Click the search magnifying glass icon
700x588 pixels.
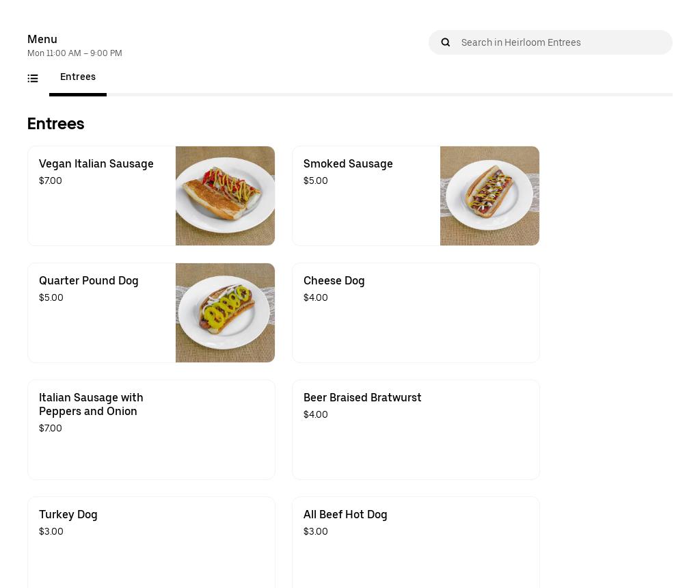pyautogui.click(x=445, y=42)
